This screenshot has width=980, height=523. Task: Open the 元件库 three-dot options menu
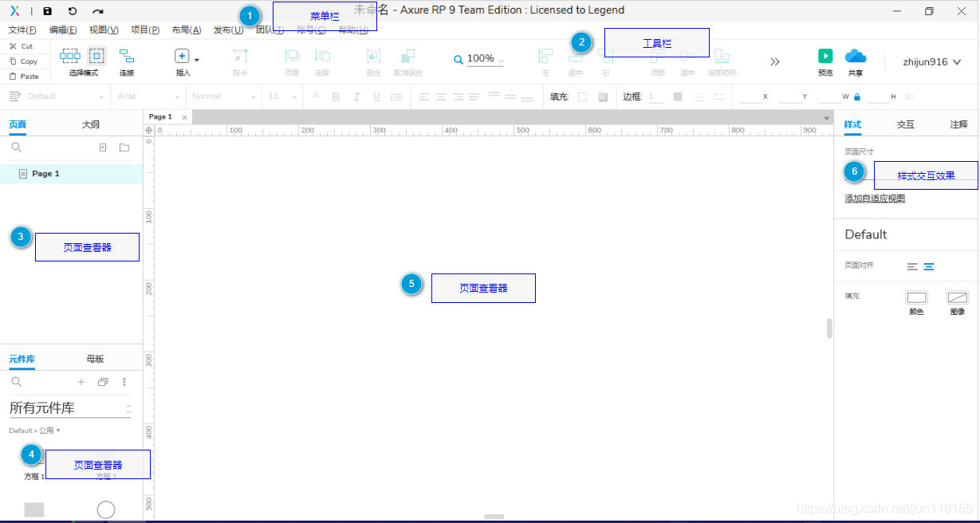click(x=124, y=382)
